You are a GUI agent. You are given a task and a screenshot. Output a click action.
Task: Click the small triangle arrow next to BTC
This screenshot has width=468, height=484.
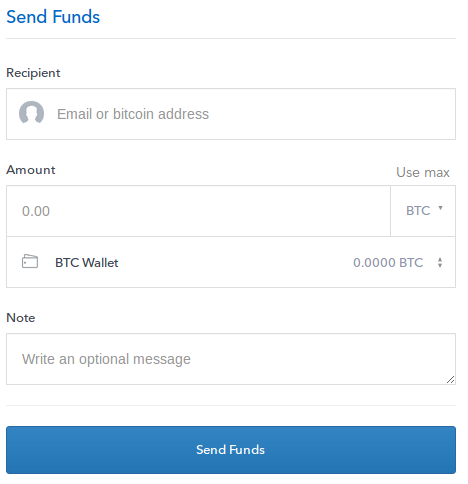440,208
